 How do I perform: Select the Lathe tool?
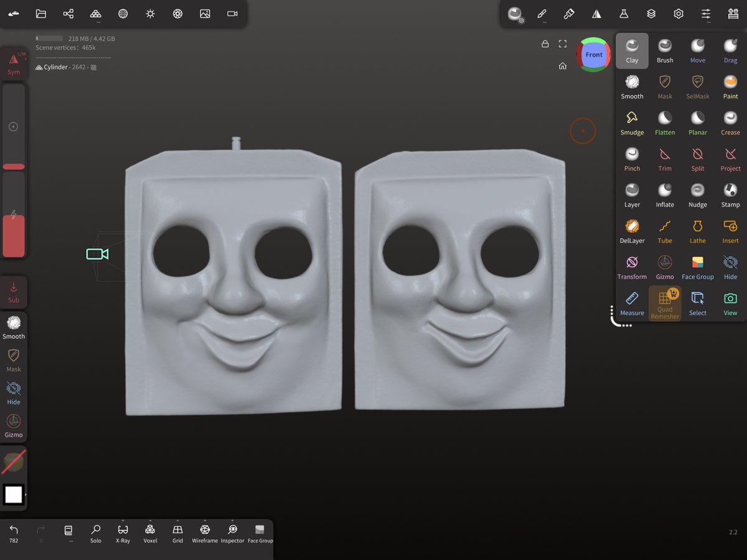point(698,231)
